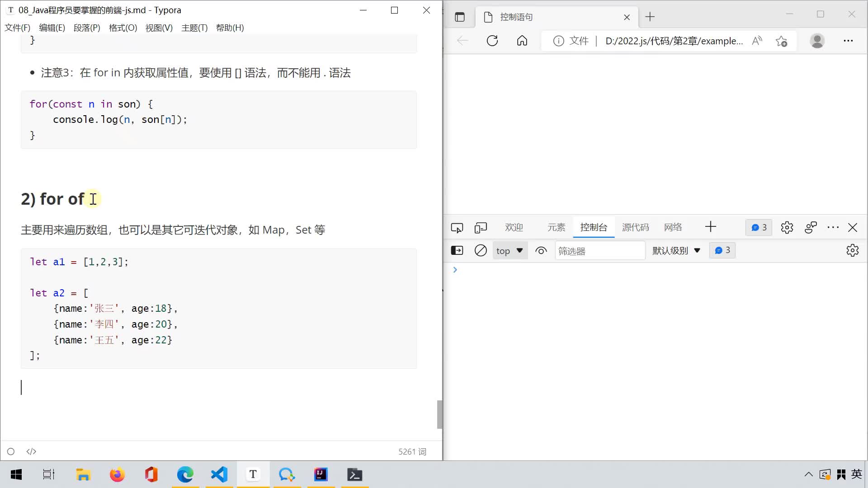
Task: Toggle Typora sidebar with circle icon
Action: tap(11, 451)
